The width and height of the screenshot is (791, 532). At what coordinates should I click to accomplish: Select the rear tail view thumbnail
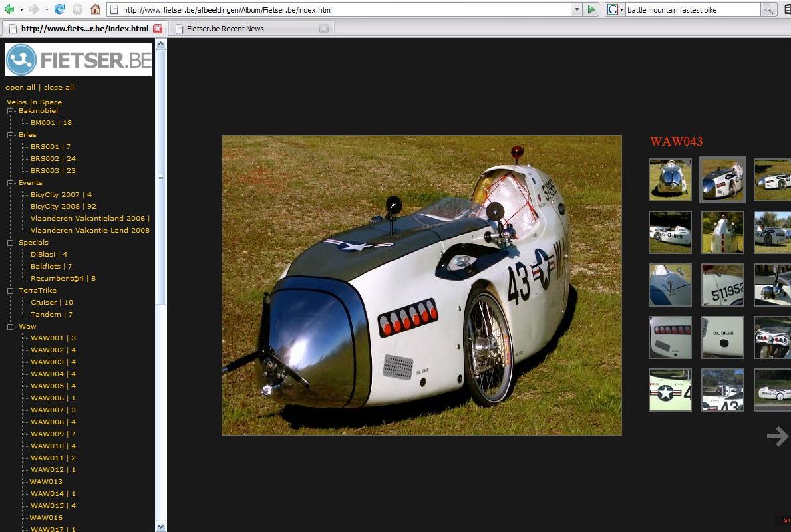(722, 233)
